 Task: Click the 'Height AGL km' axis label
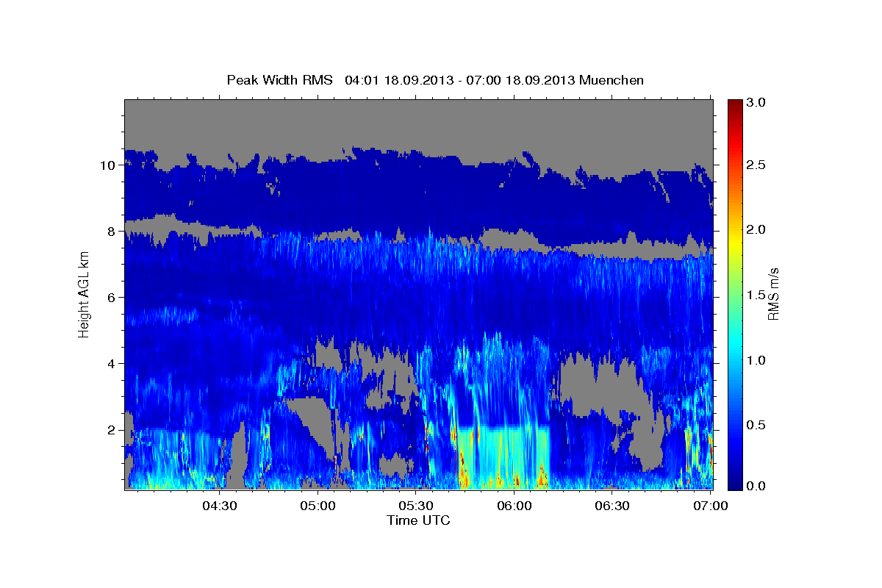(x=84, y=293)
